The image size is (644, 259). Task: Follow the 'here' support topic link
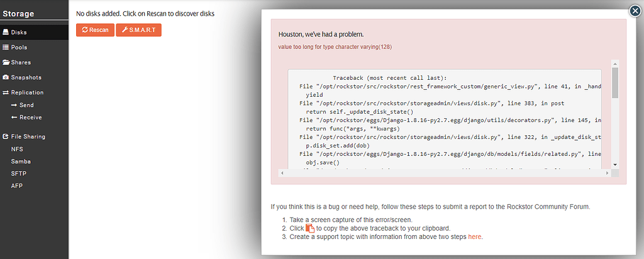point(474,237)
